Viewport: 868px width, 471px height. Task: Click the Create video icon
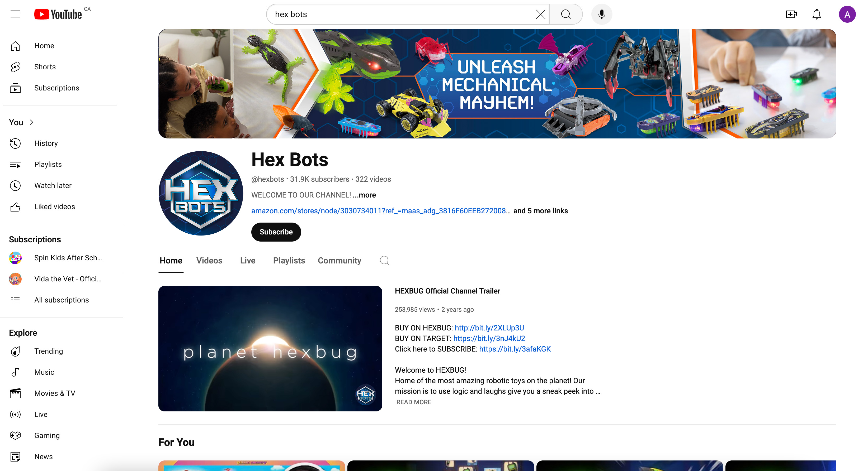point(791,14)
